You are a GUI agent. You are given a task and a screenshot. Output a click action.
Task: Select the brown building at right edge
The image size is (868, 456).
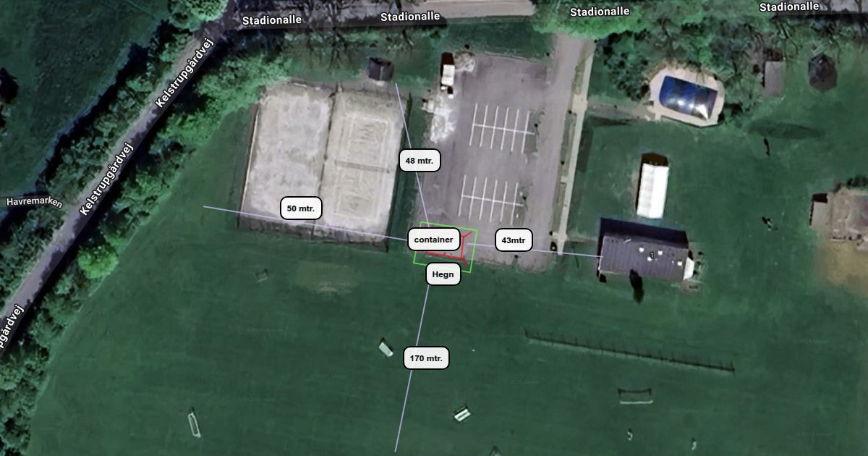(839, 216)
